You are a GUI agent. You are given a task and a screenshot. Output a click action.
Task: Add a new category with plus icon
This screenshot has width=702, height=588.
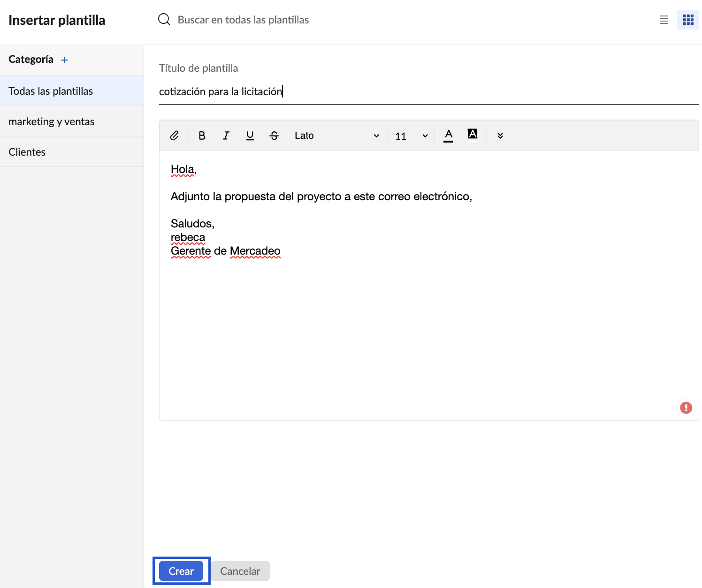click(x=65, y=60)
